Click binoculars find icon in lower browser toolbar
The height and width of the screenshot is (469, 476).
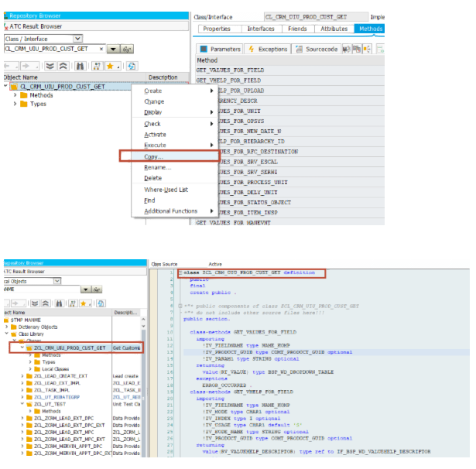[x=59, y=303]
